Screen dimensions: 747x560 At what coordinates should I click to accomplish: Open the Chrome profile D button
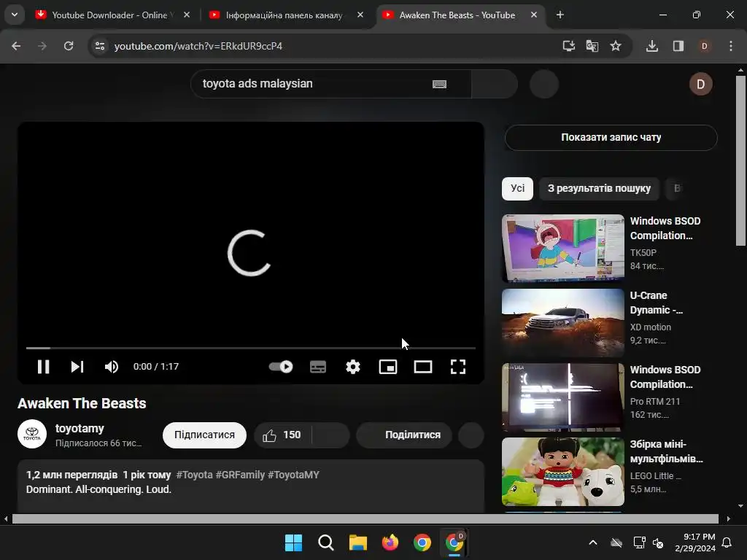tap(704, 46)
